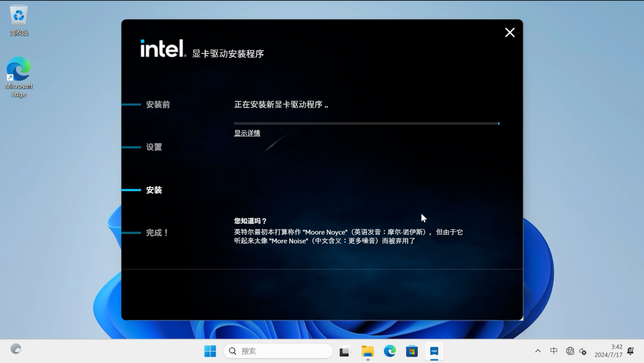Click the taskbar search box
This screenshot has width=644, height=363.
pyautogui.click(x=278, y=351)
